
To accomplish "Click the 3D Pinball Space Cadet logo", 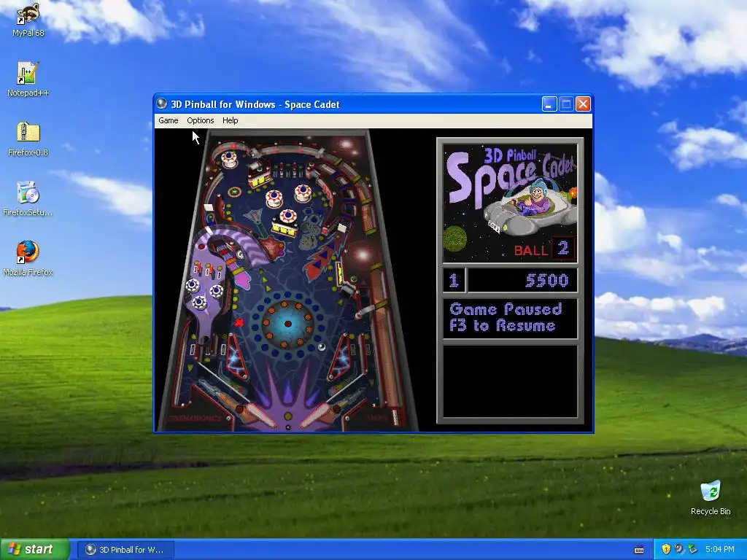I will [x=510, y=203].
